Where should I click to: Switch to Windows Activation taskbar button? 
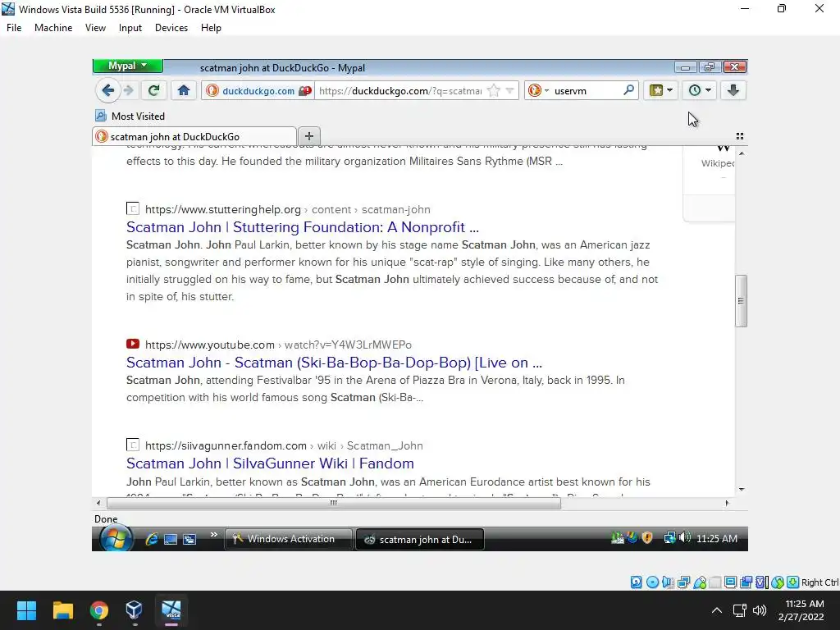coord(288,539)
